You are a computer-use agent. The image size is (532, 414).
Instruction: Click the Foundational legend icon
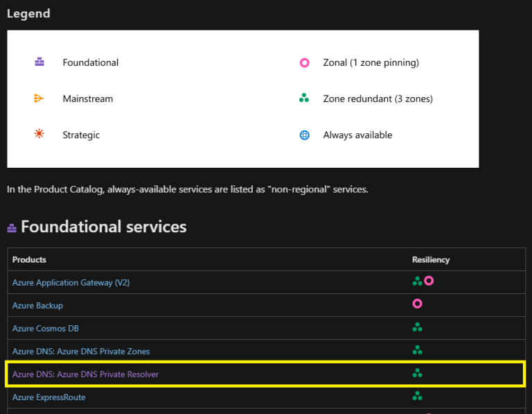[x=39, y=62]
